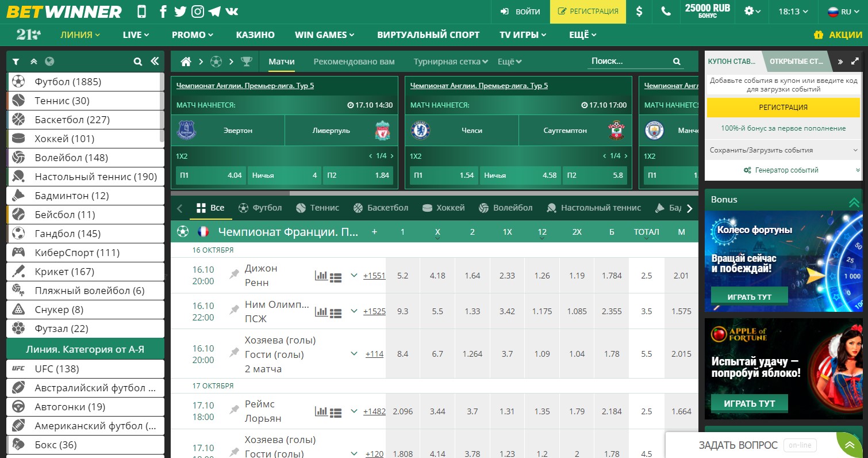
Task: Open the 21 game logo icon
Action: (x=28, y=35)
